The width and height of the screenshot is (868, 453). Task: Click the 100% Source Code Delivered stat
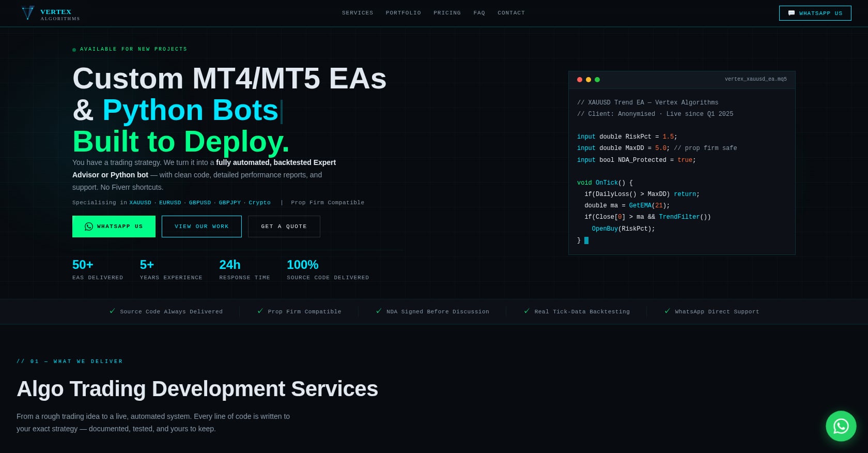(x=328, y=269)
